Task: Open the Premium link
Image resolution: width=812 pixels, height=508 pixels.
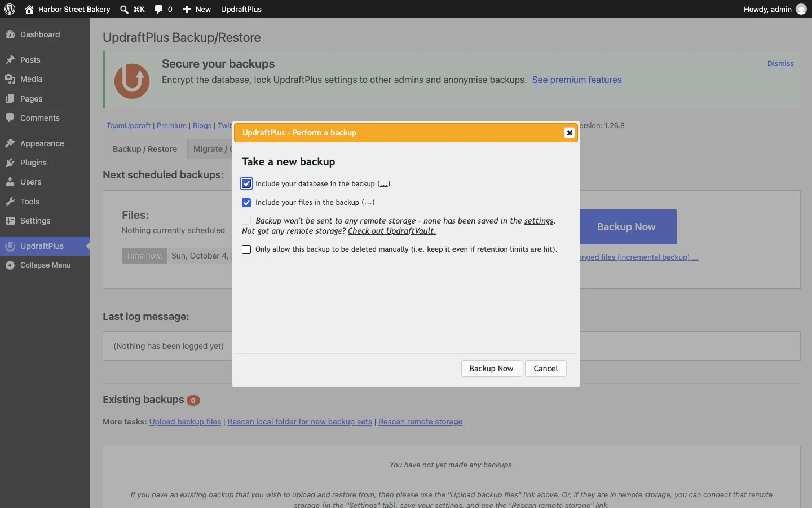Action: point(171,125)
